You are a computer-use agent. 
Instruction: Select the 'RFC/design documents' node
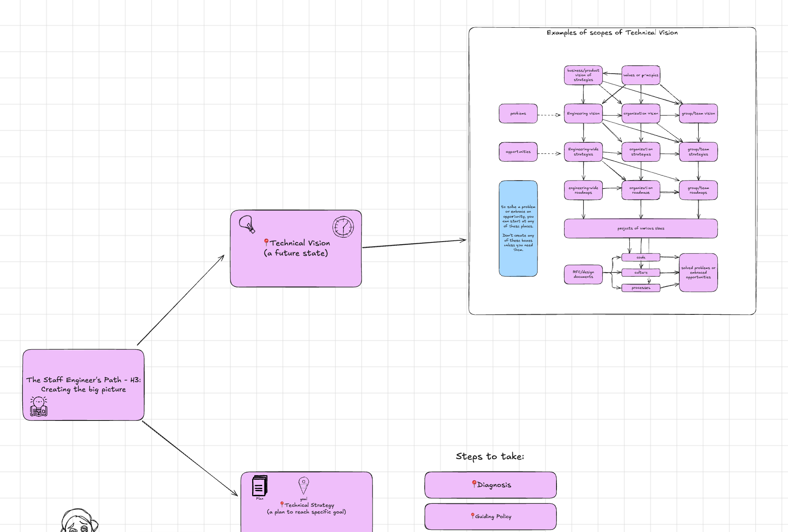583,274
